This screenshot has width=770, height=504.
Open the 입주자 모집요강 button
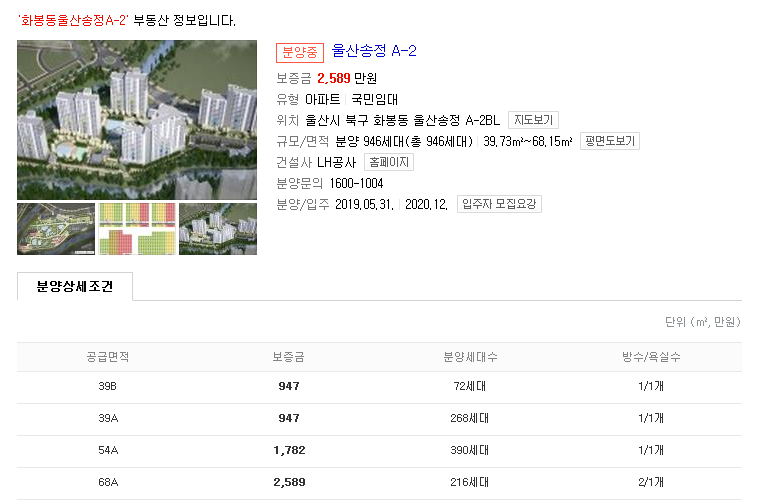pos(499,204)
